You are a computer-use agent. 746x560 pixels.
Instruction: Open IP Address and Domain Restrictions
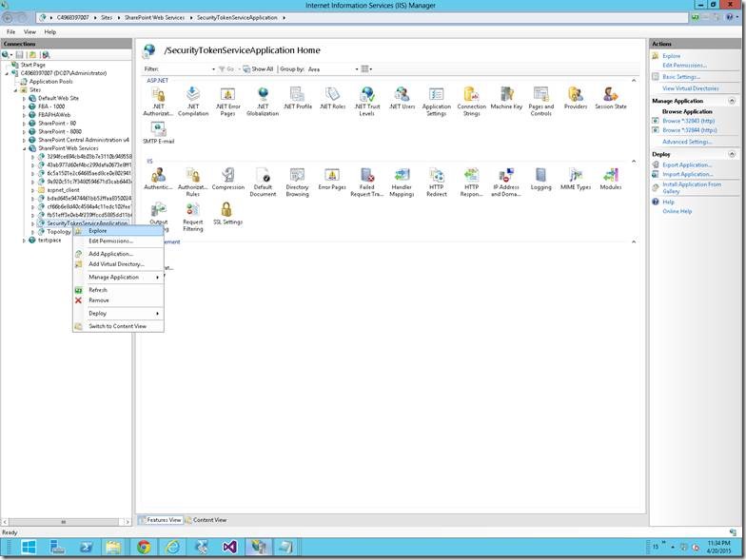coord(506,183)
